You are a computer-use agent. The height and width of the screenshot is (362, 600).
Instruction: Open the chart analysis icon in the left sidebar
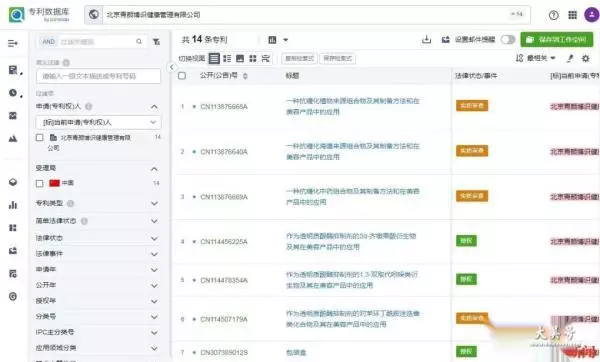pos(13,116)
